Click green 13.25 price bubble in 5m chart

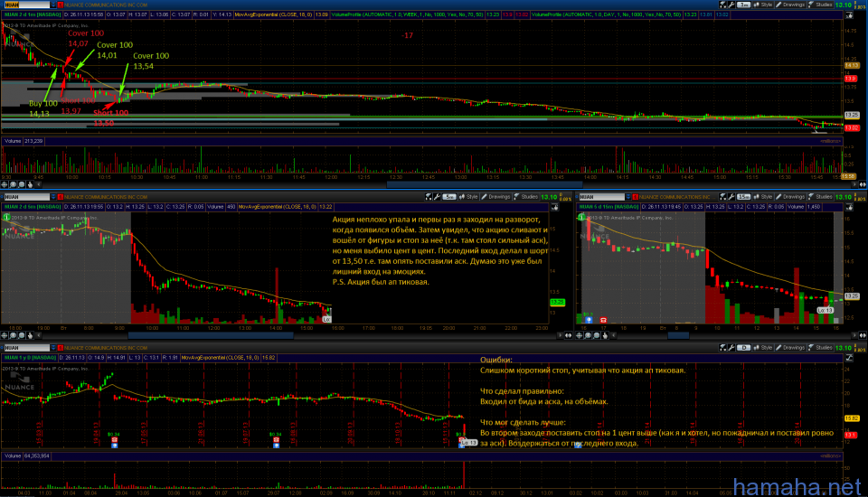coord(557,302)
